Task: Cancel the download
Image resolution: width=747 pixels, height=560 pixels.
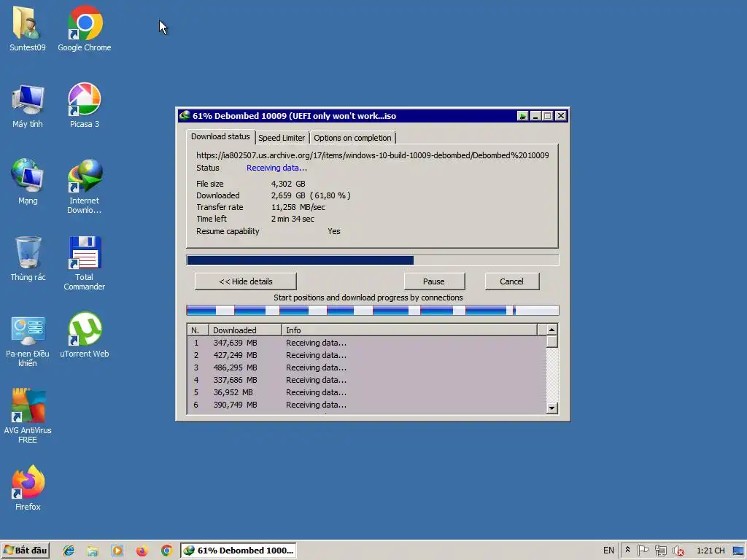Action: pyautogui.click(x=511, y=281)
